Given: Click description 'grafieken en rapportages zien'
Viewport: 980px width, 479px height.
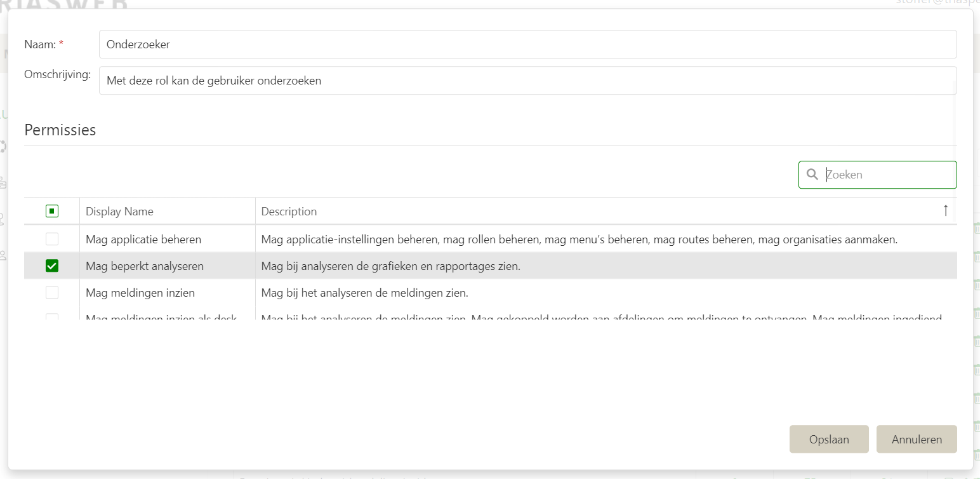Looking at the screenshot, I should [x=390, y=266].
